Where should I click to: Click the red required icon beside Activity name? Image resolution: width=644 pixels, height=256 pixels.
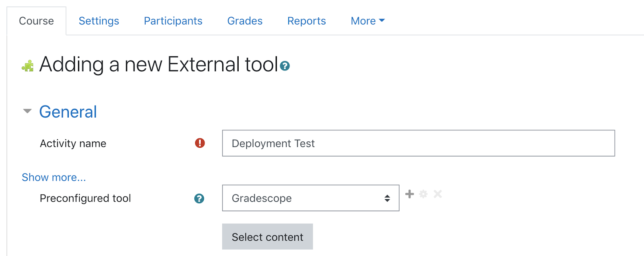[200, 143]
